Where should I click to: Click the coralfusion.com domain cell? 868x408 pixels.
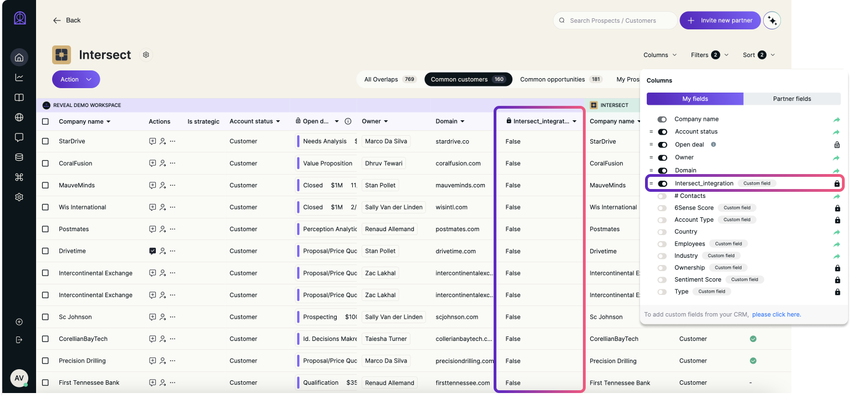[x=458, y=164]
